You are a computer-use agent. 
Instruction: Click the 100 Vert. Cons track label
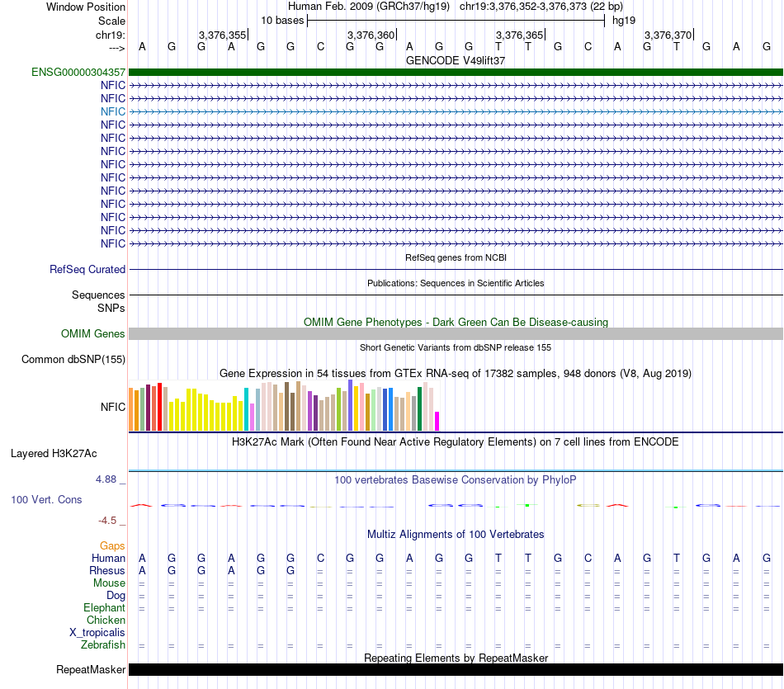tap(46, 500)
